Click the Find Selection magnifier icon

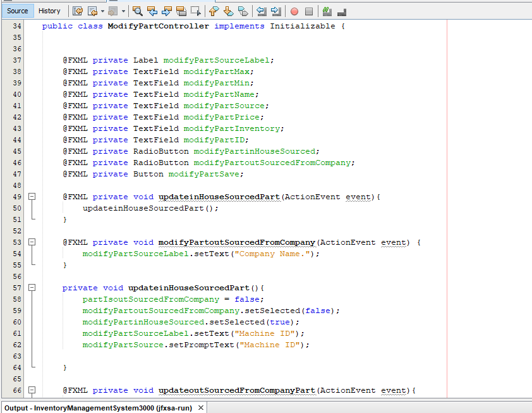point(137,11)
